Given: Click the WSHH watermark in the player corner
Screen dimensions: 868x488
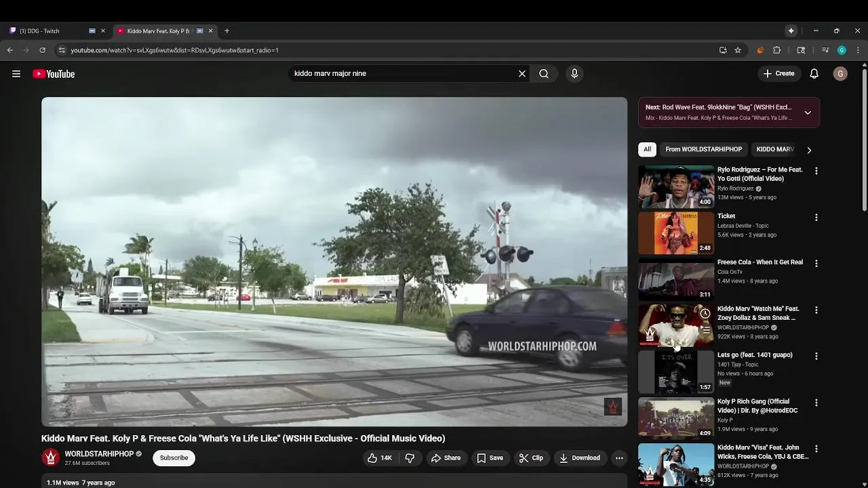Looking at the screenshot, I should (x=613, y=407).
